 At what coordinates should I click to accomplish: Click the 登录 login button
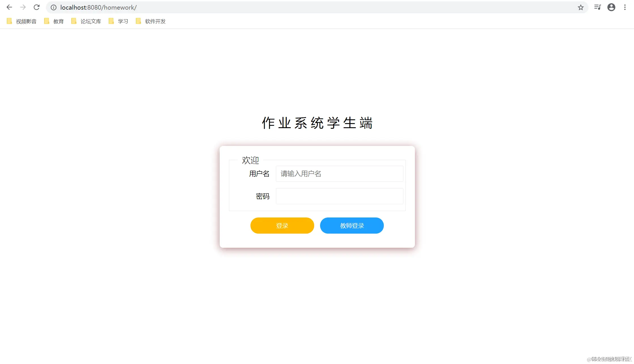(x=282, y=225)
